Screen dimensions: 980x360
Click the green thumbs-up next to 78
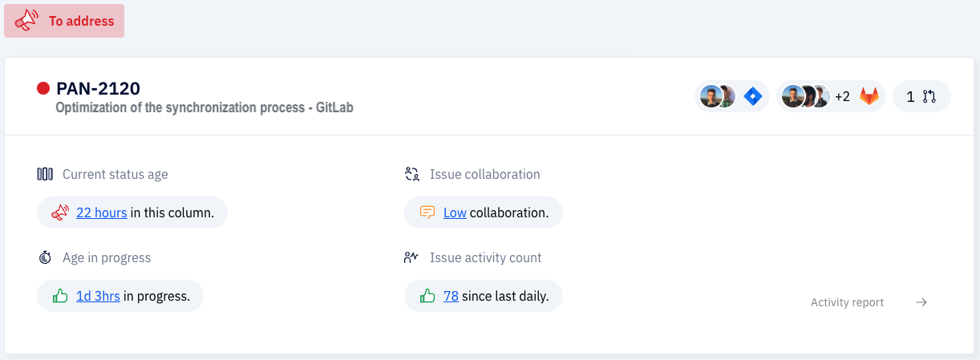(427, 296)
